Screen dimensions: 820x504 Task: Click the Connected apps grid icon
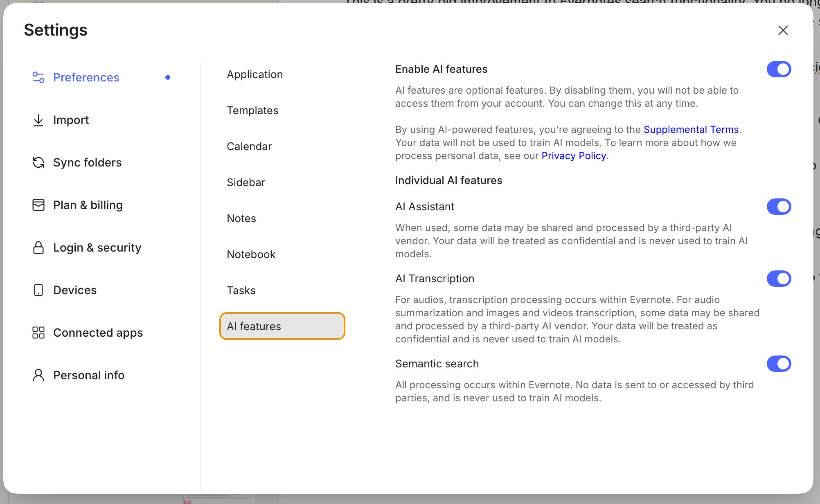click(x=38, y=333)
